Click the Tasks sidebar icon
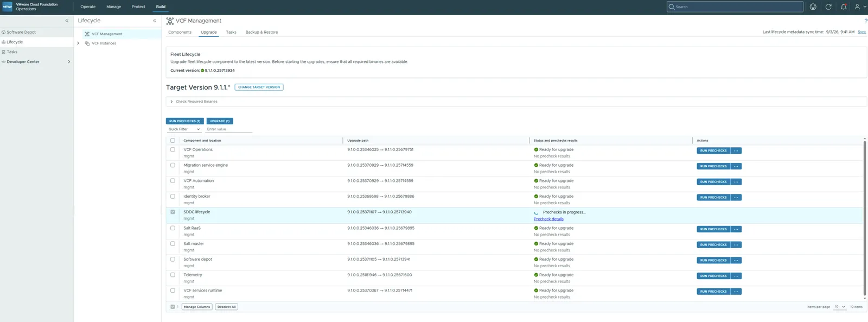Viewport: 868px width, 322px height. pyautogui.click(x=3, y=52)
